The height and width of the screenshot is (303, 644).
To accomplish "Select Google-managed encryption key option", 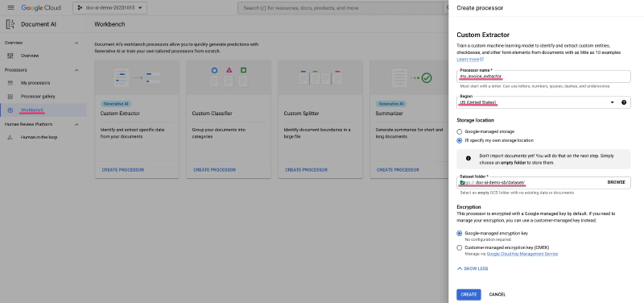I will coord(459,233).
